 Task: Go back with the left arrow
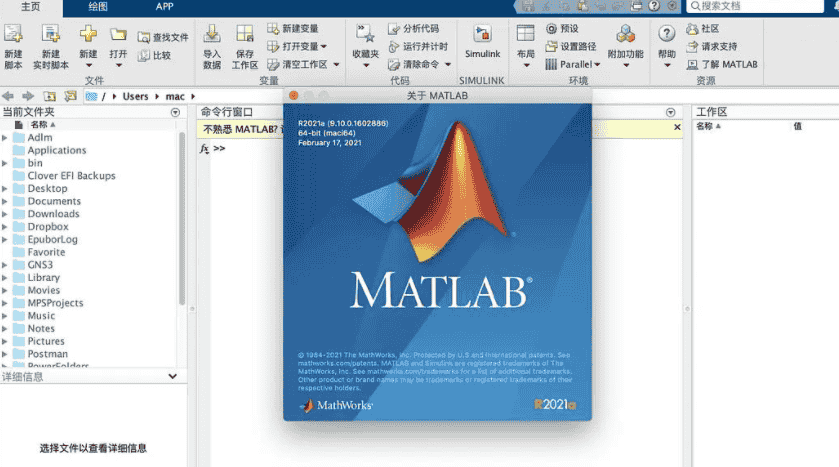coord(7,96)
